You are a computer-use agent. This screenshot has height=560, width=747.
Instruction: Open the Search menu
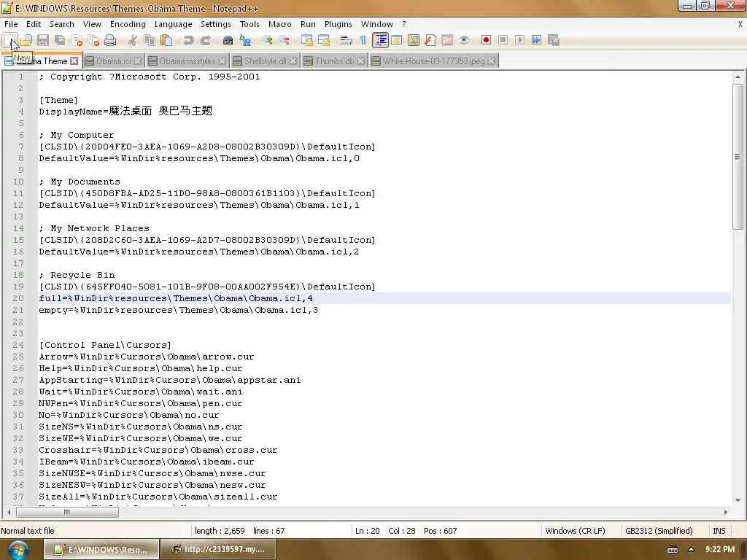[62, 24]
